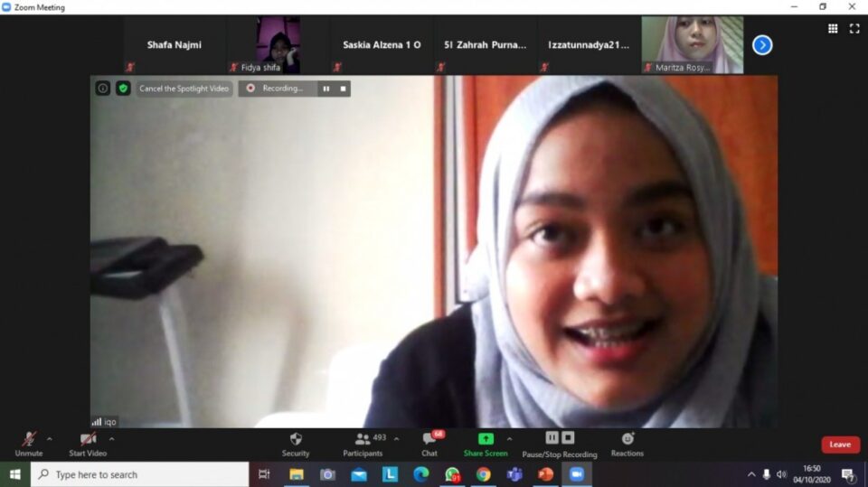The width and height of the screenshot is (868, 487).
Task: Select the SI Zahrah Purna... participant tile
Action: [485, 45]
